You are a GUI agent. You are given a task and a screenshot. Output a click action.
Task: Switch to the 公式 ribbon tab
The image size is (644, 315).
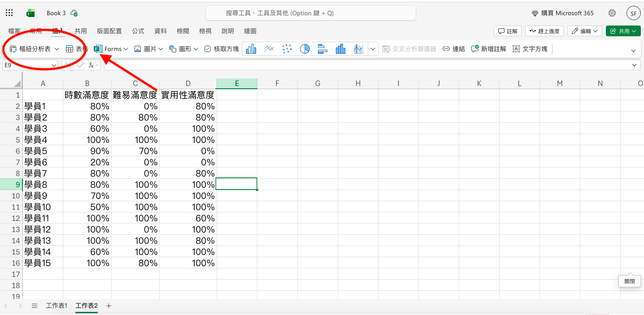[x=138, y=31]
